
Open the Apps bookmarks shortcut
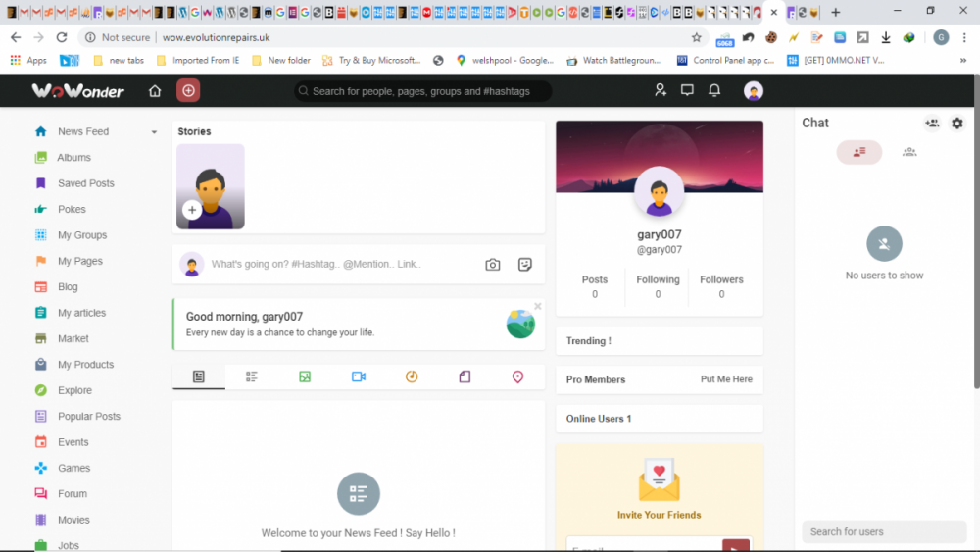pyautogui.click(x=28, y=61)
